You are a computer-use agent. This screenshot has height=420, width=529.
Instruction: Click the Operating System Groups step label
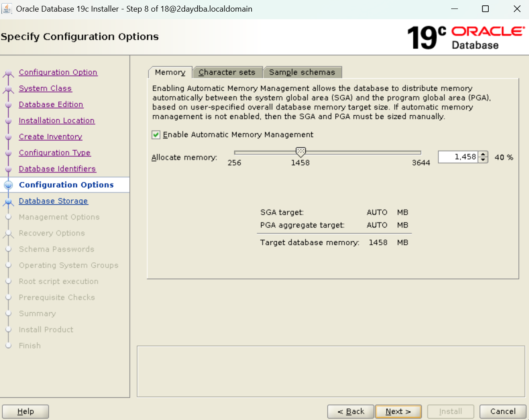[x=68, y=265]
